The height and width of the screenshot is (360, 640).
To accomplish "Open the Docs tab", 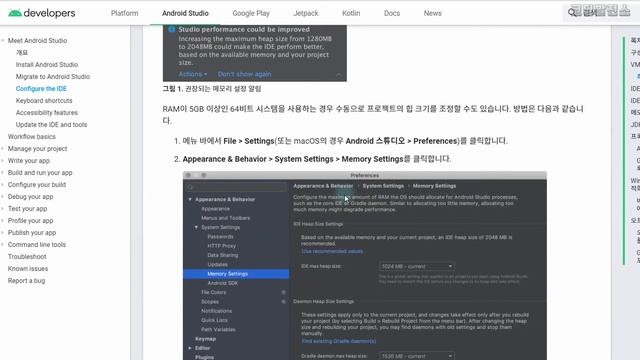I will pyautogui.click(x=392, y=13).
